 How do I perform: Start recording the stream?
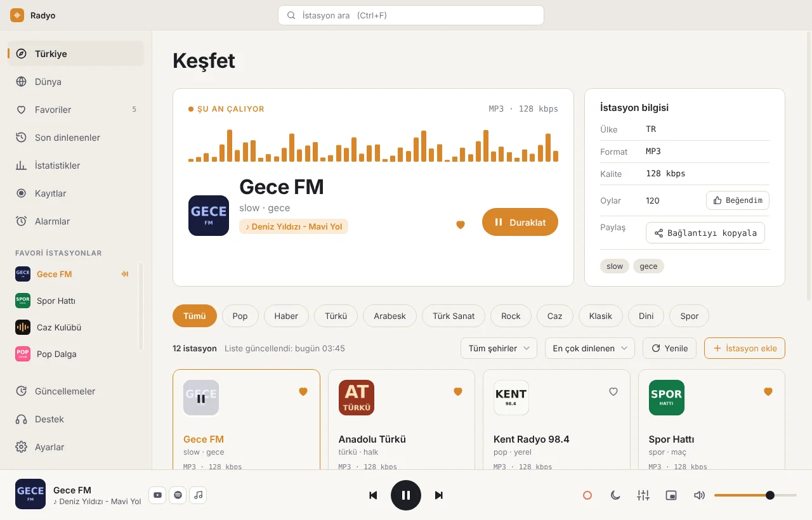coord(587,495)
